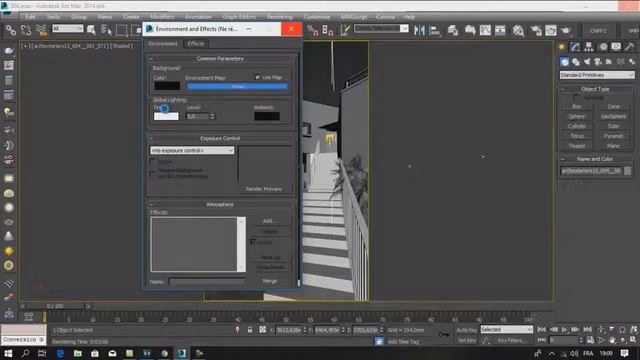The width and height of the screenshot is (640, 360).
Task: Switch to the Display command panel
Action: pyautogui.click(x=616, y=47)
